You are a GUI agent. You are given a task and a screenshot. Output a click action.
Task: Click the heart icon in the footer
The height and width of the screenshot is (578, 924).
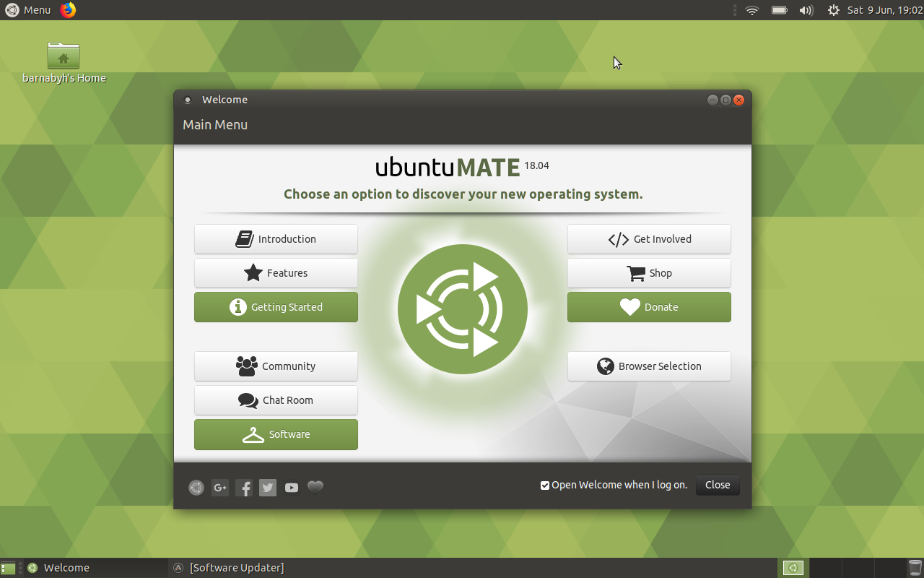click(315, 487)
